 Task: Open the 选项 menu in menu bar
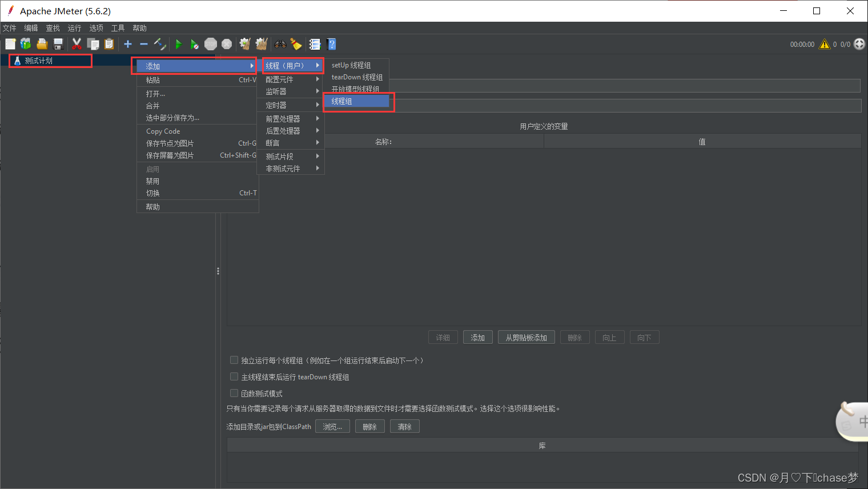(97, 28)
